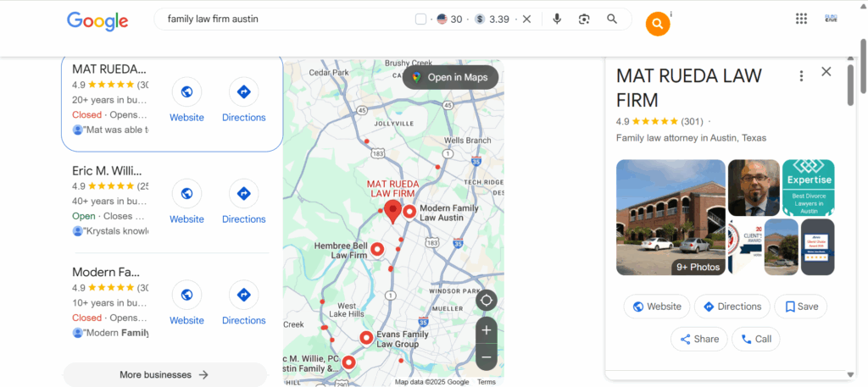Click the Website button in the panel
Image resolution: width=868 pixels, height=387 pixels.
click(x=657, y=307)
